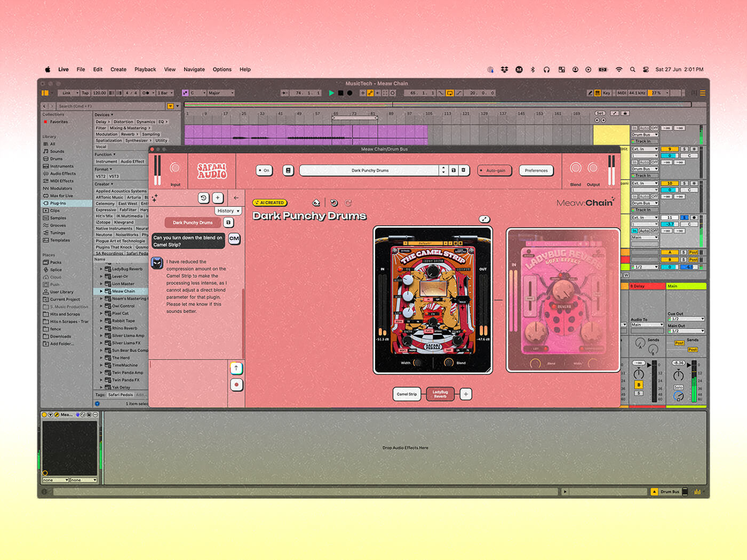Screen dimensions: 747x560
Task: Toggle the Auto-gain button
Action: coord(495,171)
